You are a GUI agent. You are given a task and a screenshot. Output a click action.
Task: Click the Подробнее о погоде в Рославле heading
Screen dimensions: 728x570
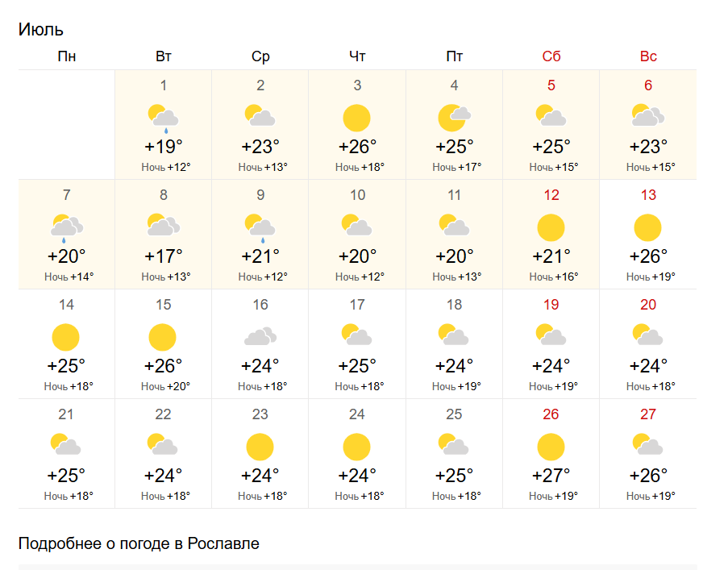coord(139,543)
